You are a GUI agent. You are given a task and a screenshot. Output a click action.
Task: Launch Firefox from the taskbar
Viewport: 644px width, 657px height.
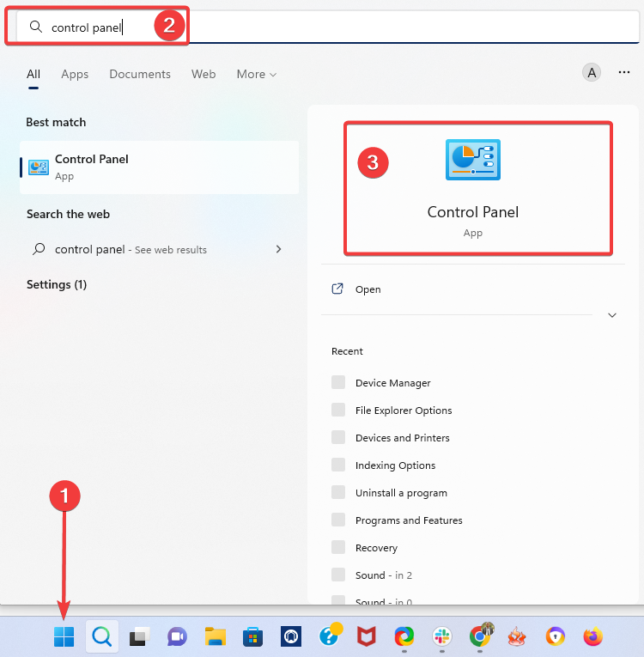[592, 637]
